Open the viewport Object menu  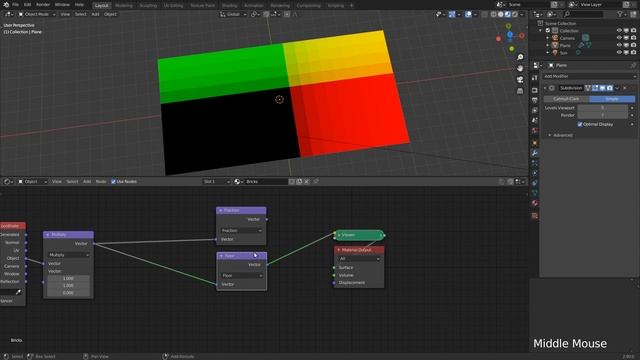coord(110,14)
